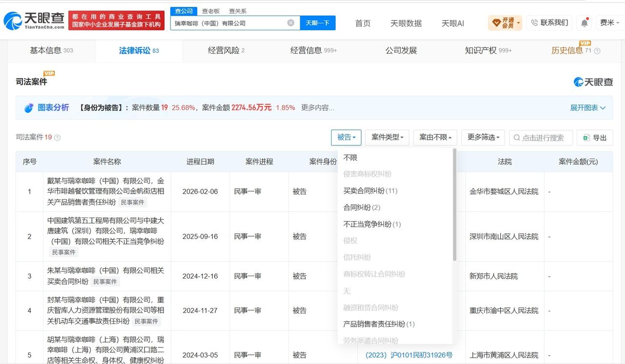Click the date 2025-09-16 in row 2
Screen dimensions: 625x364
coord(200,236)
